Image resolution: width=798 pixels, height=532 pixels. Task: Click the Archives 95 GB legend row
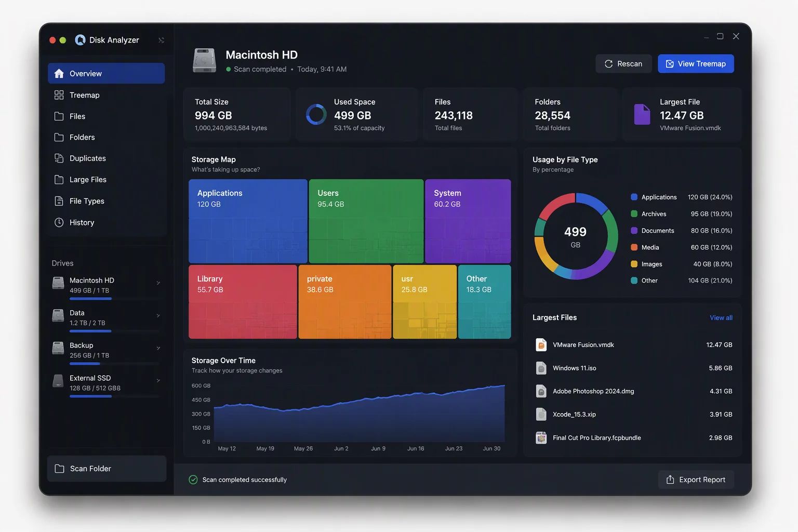[x=682, y=214]
